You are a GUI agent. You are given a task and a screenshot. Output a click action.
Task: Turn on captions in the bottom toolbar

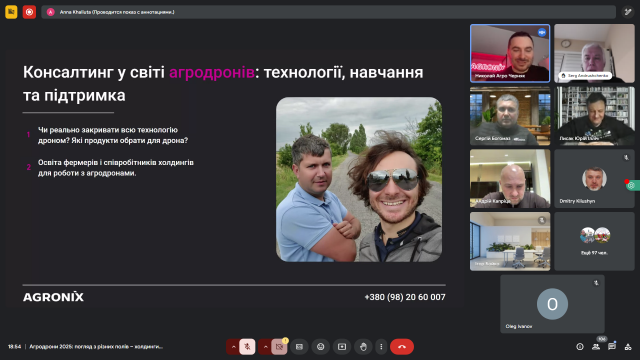tap(299, 347)
